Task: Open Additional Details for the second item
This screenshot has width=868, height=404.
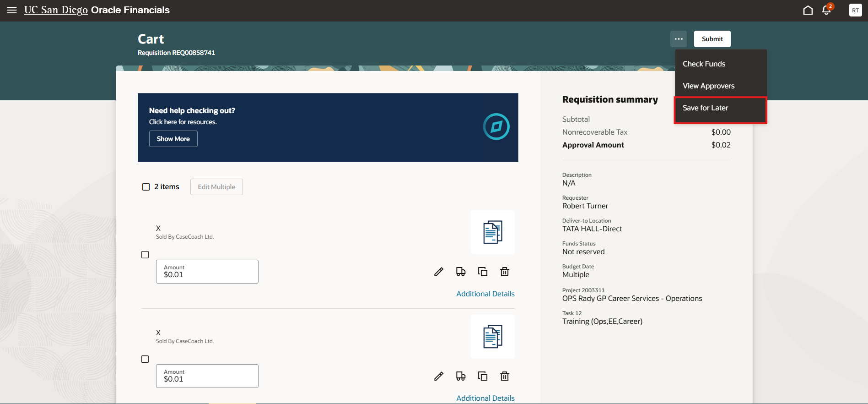Action: (485, 398)
